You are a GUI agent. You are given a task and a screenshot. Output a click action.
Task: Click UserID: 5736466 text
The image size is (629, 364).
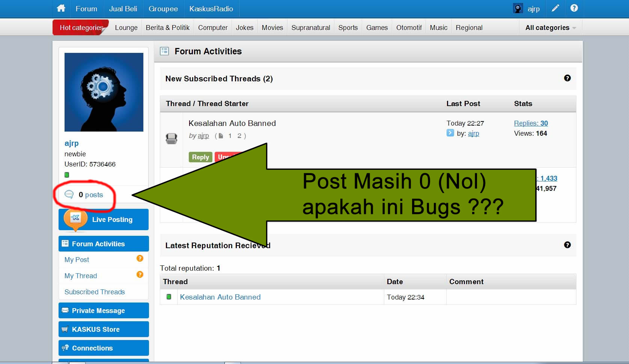(90, 164)
